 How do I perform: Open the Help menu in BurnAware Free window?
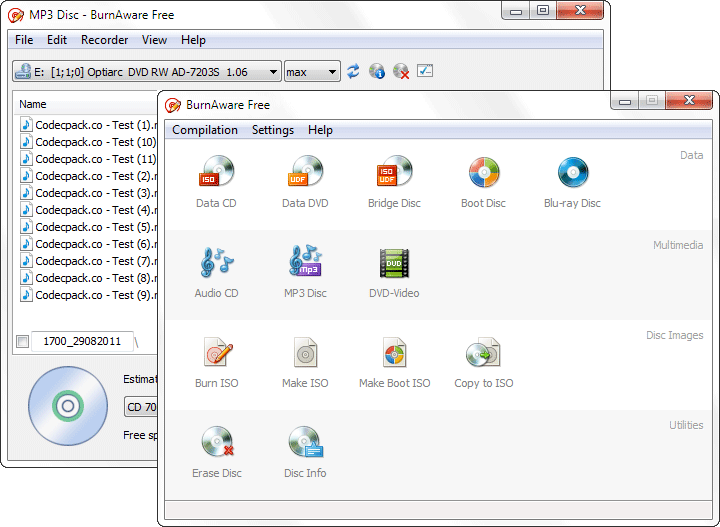point(320,130)
